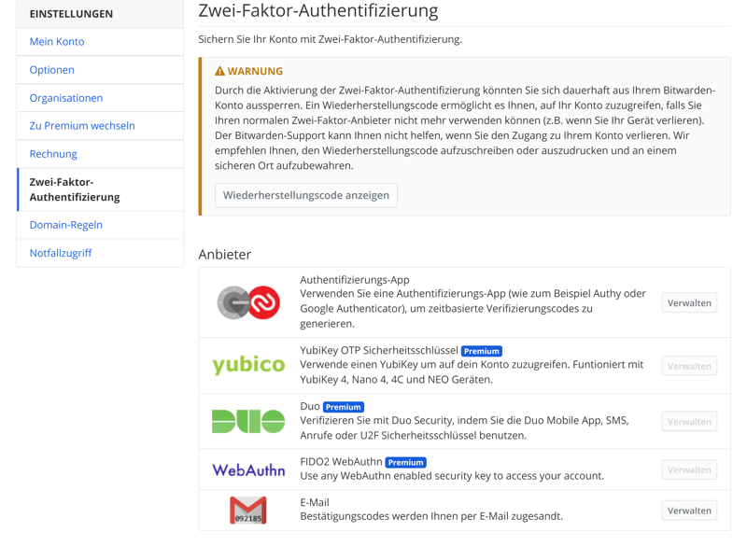Screen dimensions: 747x560
Task: Open the Rechnung section
Action: (x=53, y=154)
